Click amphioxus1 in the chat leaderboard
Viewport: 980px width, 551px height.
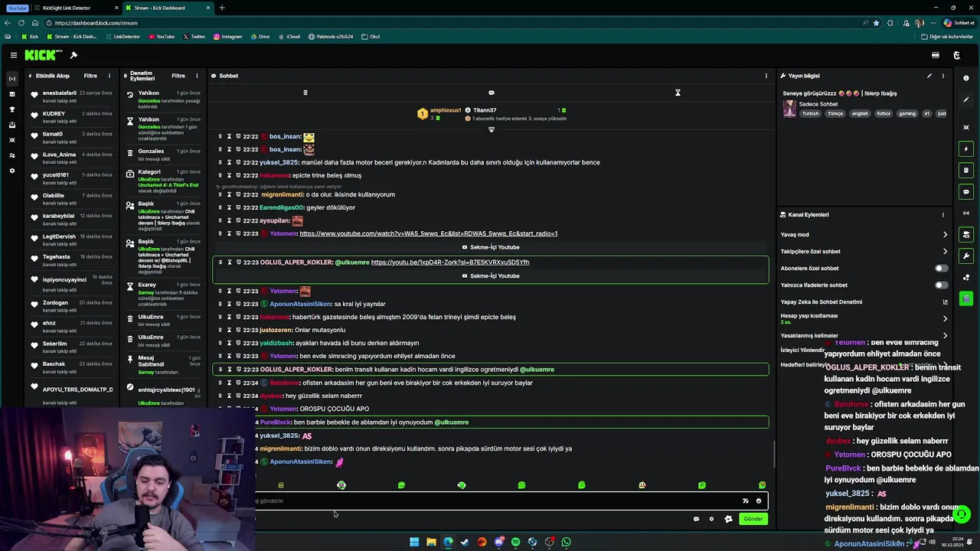(x=446, y=110)
